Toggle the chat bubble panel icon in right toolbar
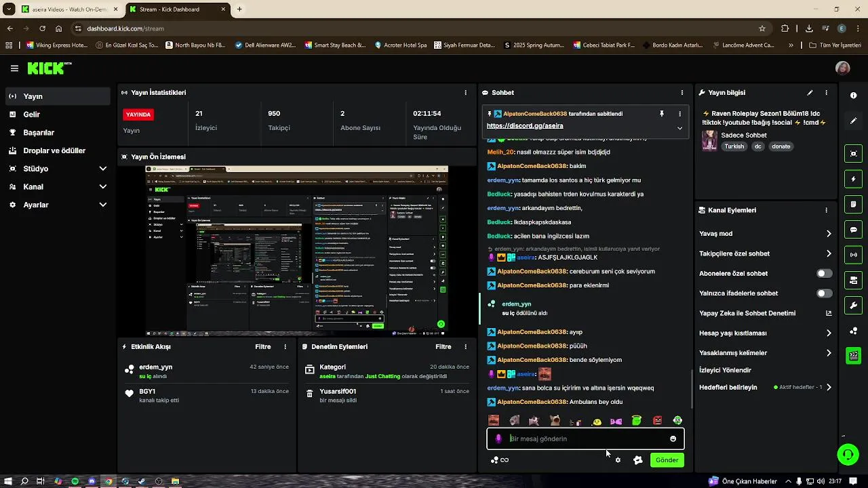This screenshot has width=868, height=488. pos(853,230)
